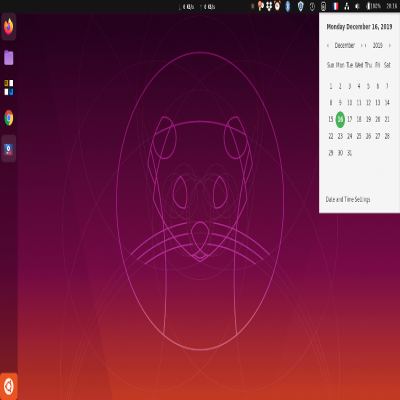Click the Monday December 16, 2019 heading

point(359,27)
